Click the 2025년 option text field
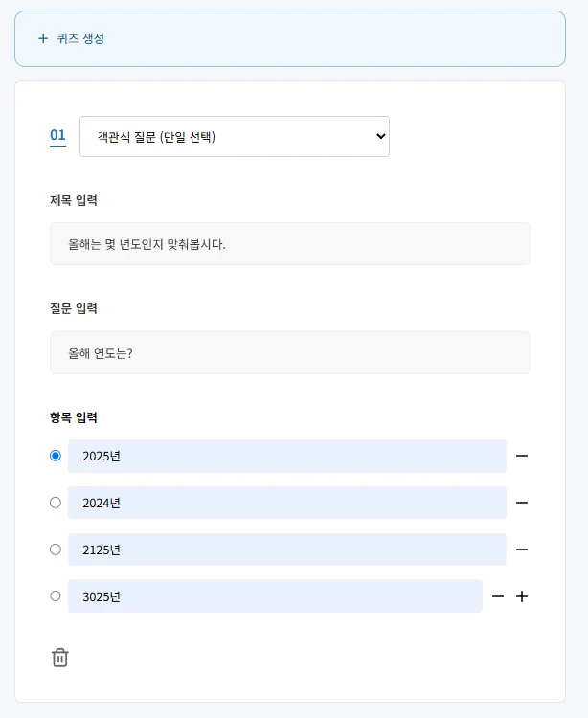 286,456
